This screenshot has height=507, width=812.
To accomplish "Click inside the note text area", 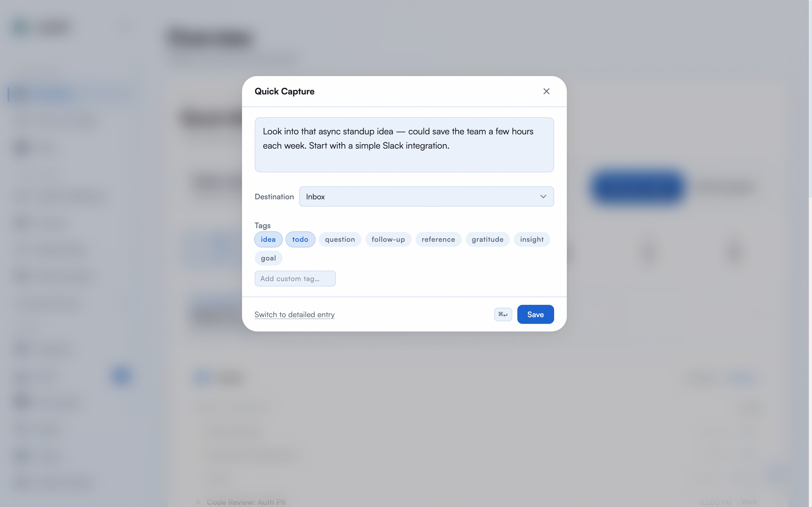I will tap(404, 145).
